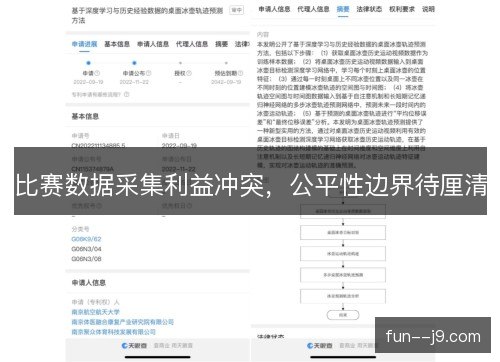
Task: Open help icon next to 授权 step
Action: (189, 73)
